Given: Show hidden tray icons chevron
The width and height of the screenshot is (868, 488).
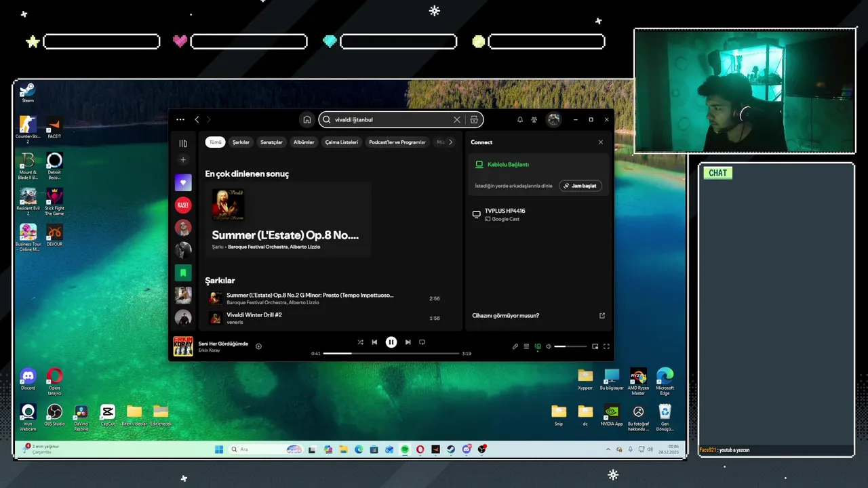Looking at the screenshot, I should pos(608,449).
